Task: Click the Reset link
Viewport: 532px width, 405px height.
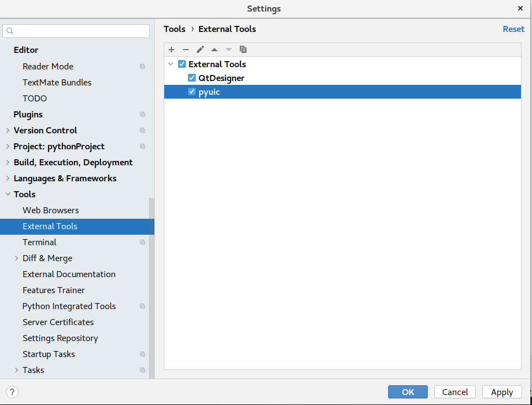Action: coord(513,29)
